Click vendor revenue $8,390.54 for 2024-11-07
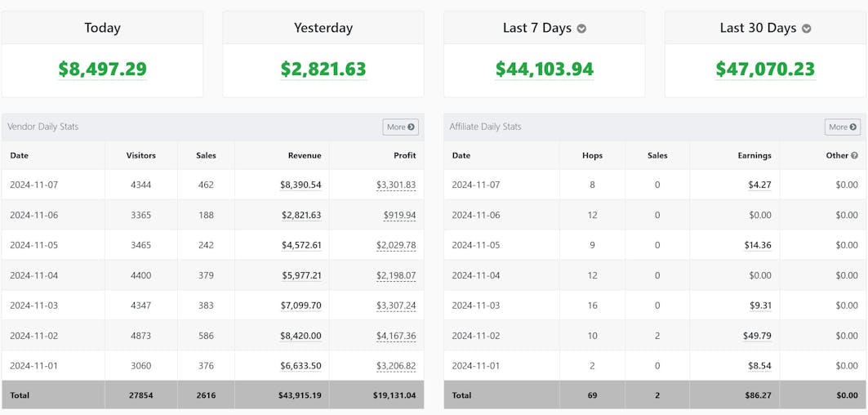The width and height of the screenshot is (868, 415). (x=300, y=185)
